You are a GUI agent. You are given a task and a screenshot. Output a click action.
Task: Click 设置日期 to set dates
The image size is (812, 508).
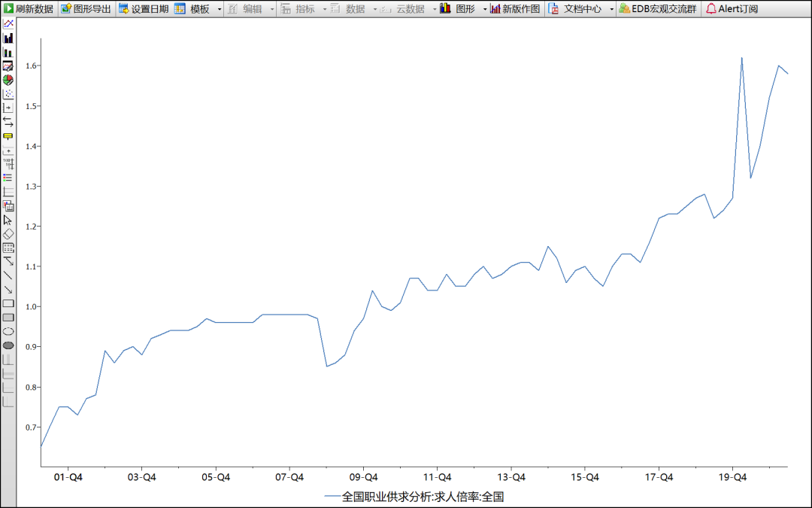144,9
